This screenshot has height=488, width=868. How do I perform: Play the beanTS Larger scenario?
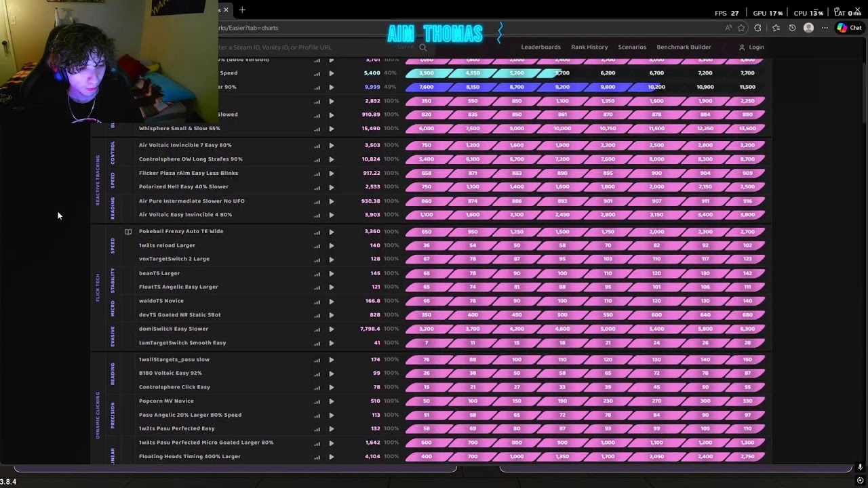pyautogui.click(x=332, y=274)
